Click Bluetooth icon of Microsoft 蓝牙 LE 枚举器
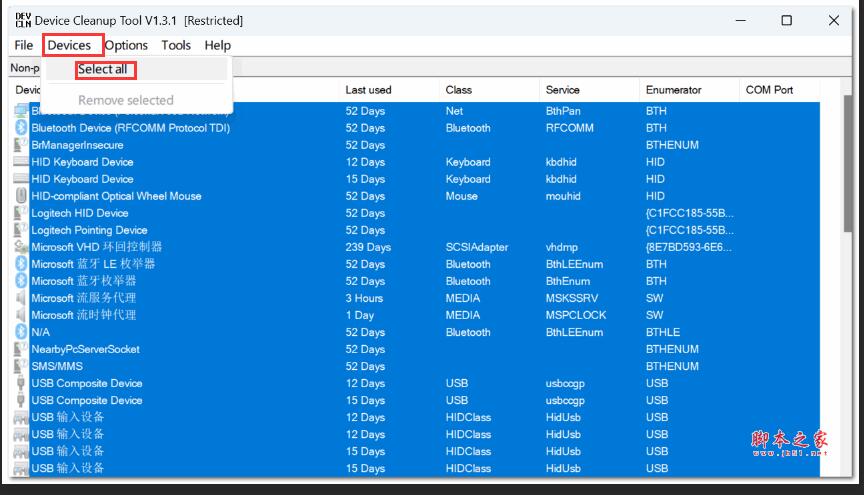The image size is (864, 495). point(21,264)
